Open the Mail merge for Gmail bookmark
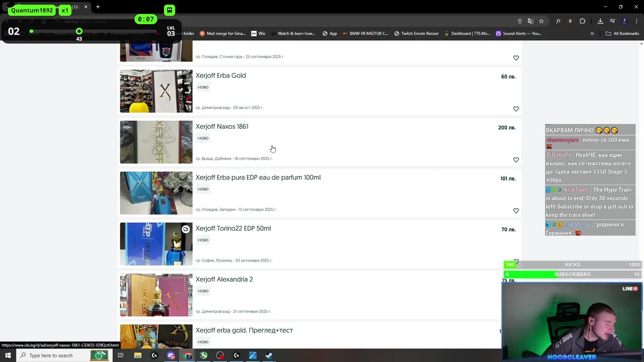 pyautogui.click(x=222, y=34)
